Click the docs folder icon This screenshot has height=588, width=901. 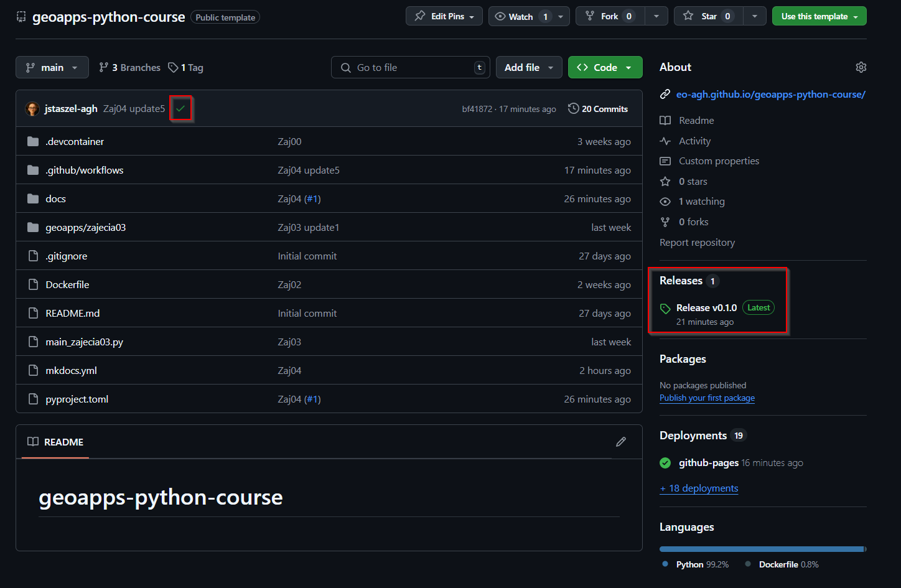tap(33, 199)
